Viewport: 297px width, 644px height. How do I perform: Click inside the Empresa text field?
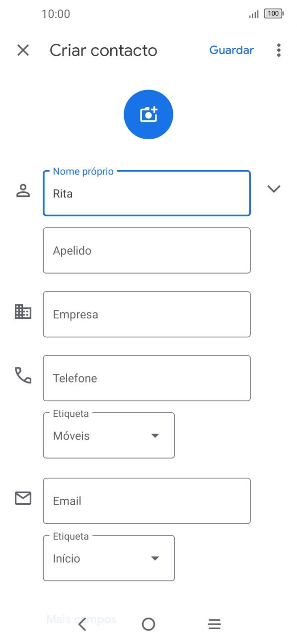[147, 314]
